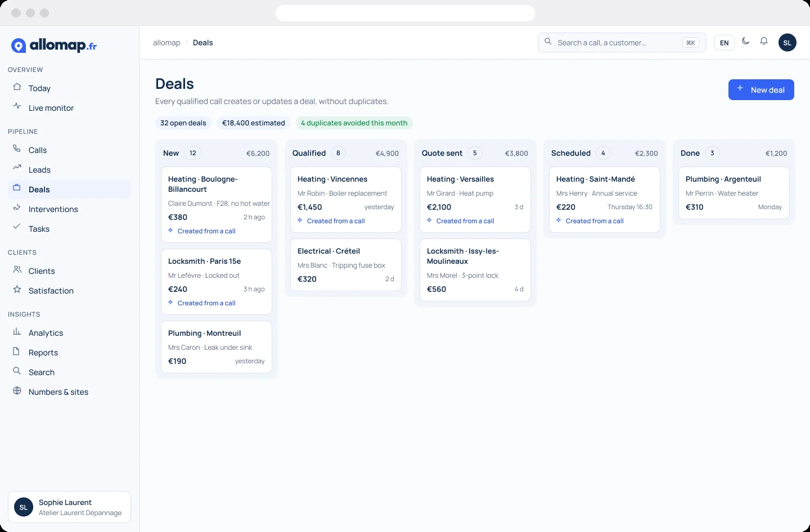The image size is (810, 532).
Task: Click the Analytics bar chart icon
Action: (17, 332)
